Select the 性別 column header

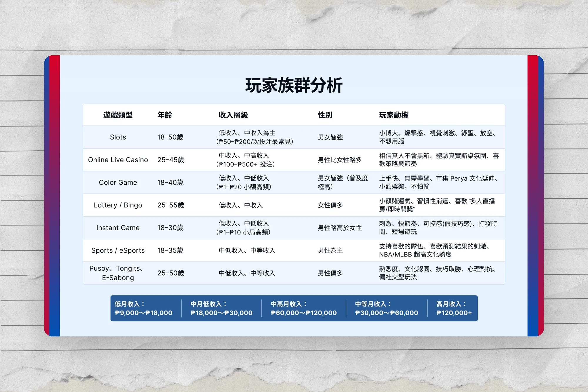click(x=325, y=115)
